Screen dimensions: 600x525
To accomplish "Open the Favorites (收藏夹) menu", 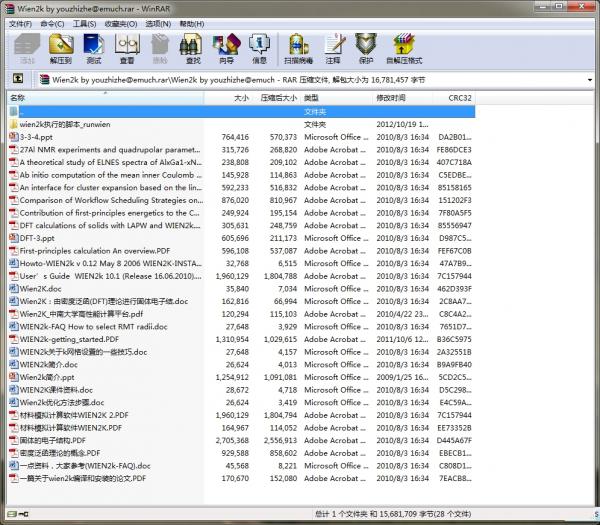I will click(x=121, y=24).
